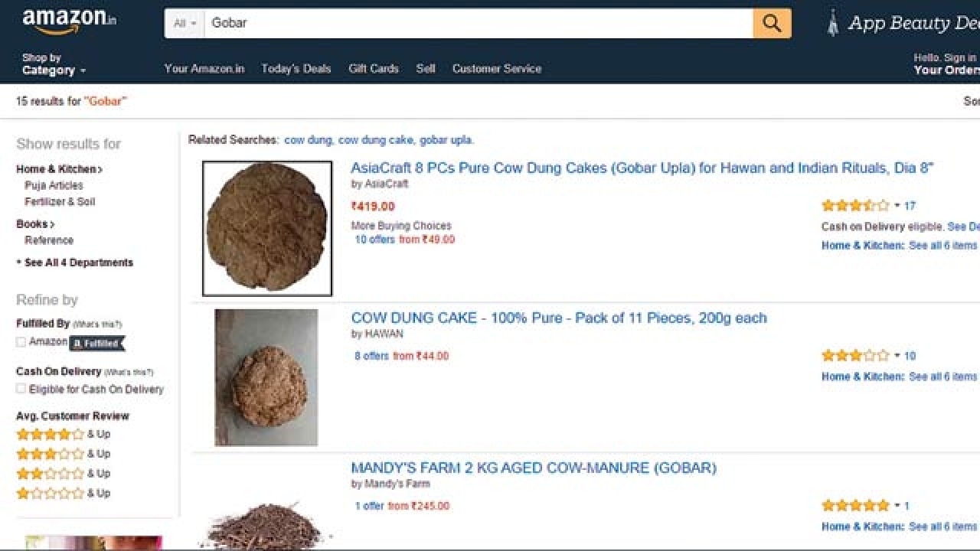
Task: Open the Amazon.in logo homepage
Action: tap(69, 21)
